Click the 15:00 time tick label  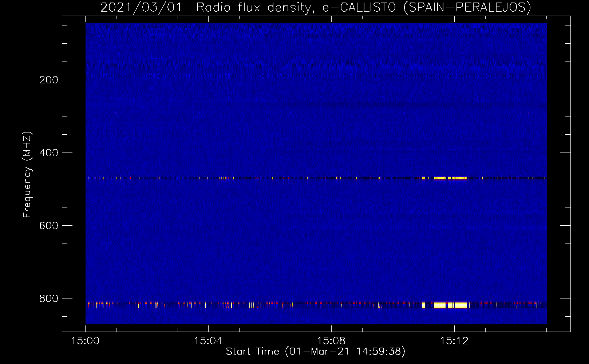(x=85, y=341)
